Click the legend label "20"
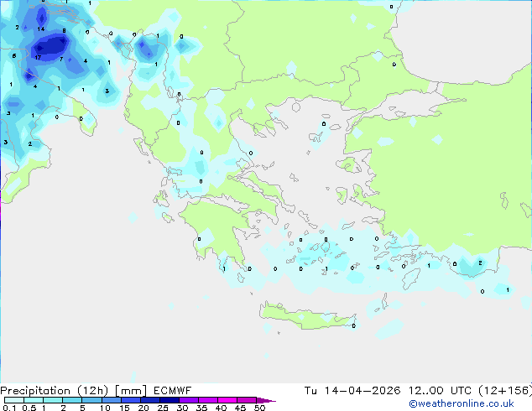 [x=143, y=408]
